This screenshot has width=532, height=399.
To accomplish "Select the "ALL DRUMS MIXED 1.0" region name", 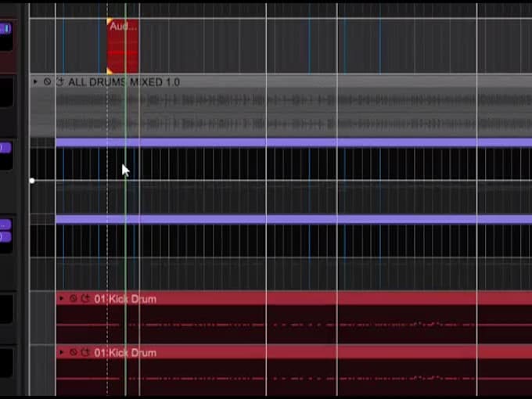I will click(x=124, y=82).
